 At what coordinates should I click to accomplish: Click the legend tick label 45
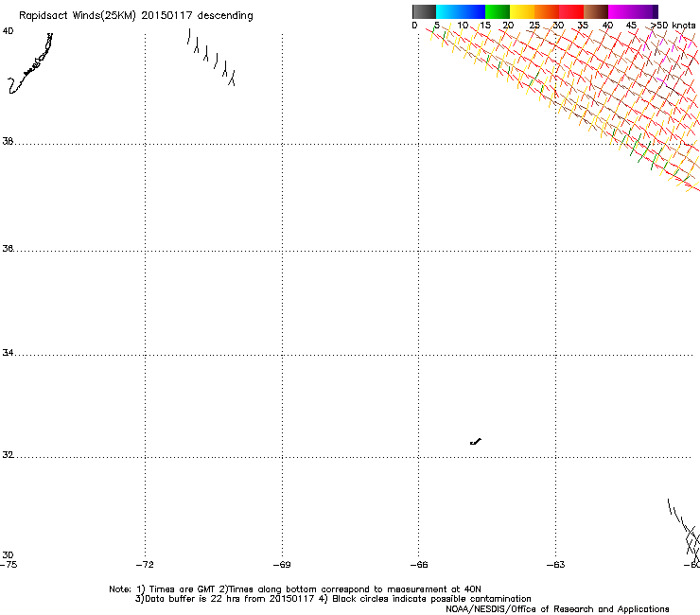coord(631,26)
